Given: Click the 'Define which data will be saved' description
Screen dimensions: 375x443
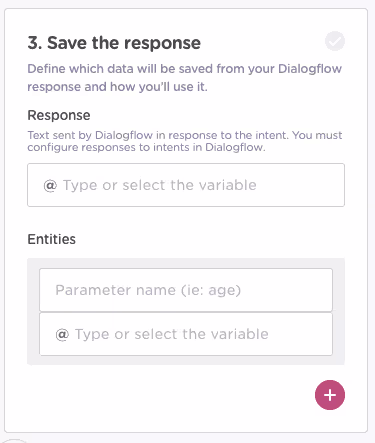Looking at the screenshot, I should coord(184,78).
